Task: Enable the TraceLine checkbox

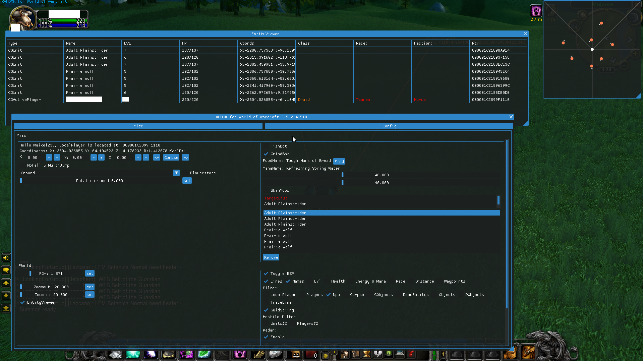Action: (266, 302)
